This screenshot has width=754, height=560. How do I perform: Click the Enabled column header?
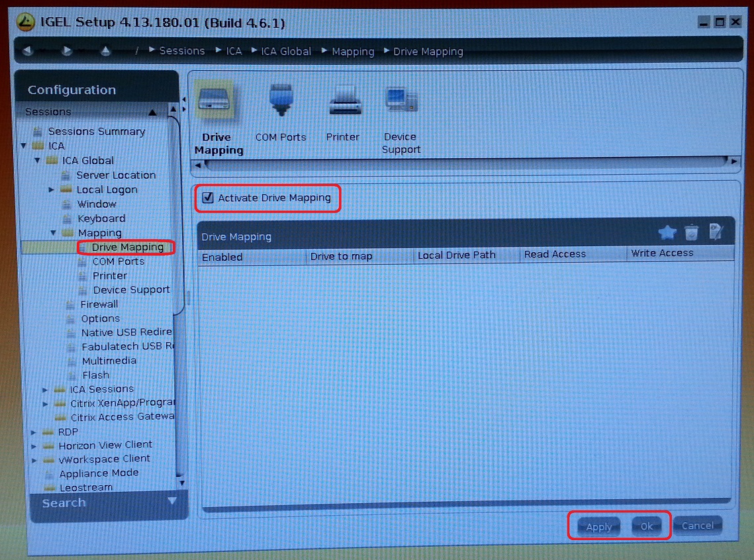252,257
